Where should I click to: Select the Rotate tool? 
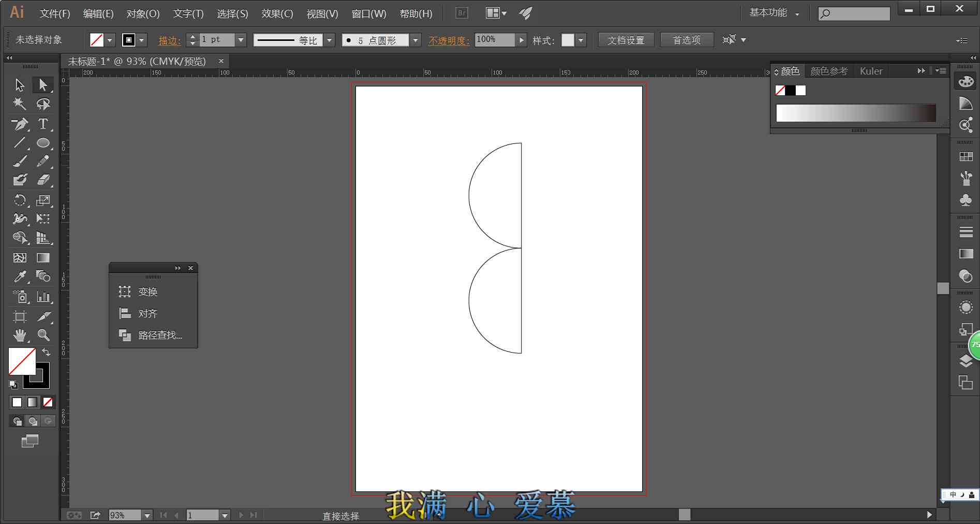(x=20, y=200)
